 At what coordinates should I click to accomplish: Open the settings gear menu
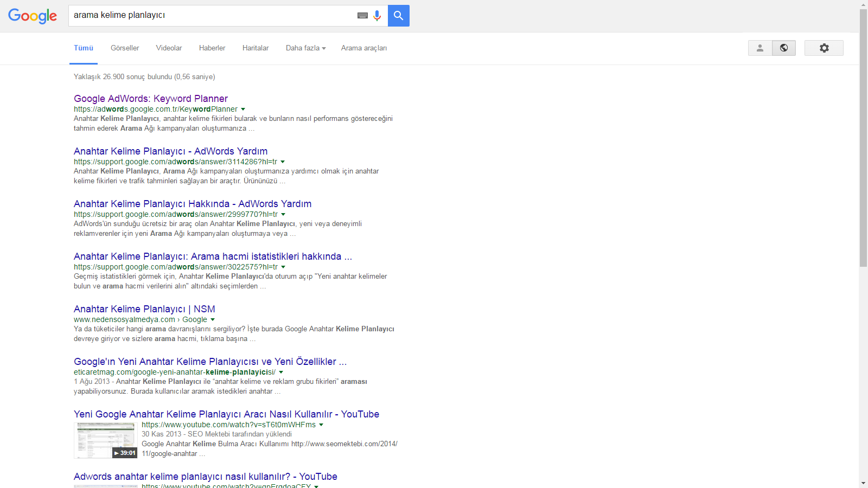824,48
